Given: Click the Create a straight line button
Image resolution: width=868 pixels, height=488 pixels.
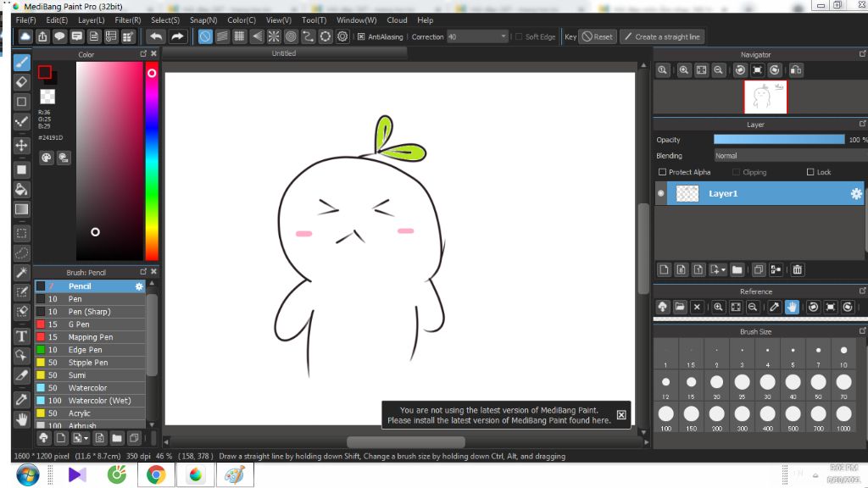Looking at the screenshot, I should [661, 37].
